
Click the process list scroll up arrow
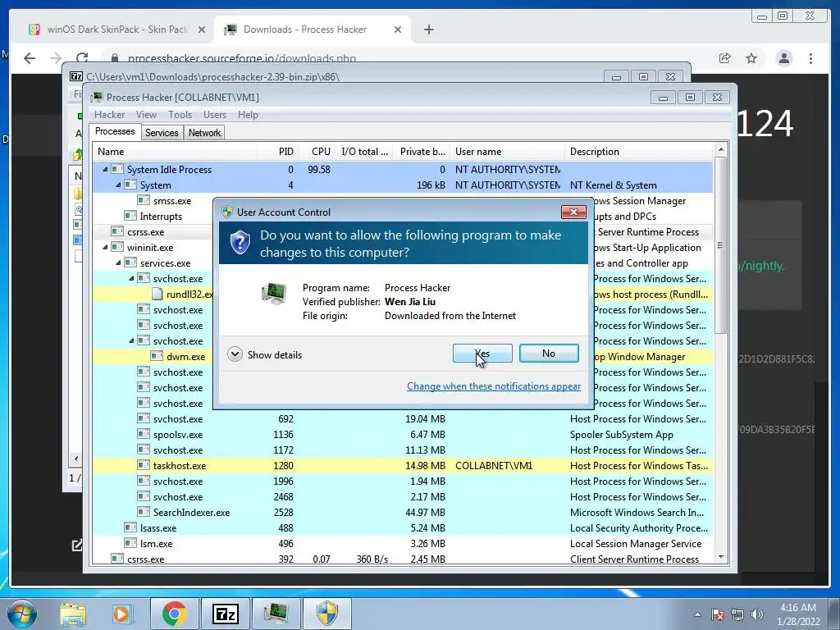[x=721, y=149]
